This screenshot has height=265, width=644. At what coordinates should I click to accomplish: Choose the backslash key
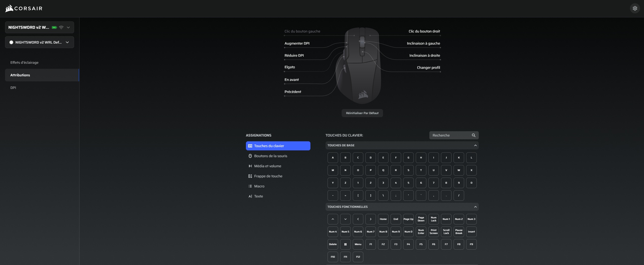[x=383, y=195]
